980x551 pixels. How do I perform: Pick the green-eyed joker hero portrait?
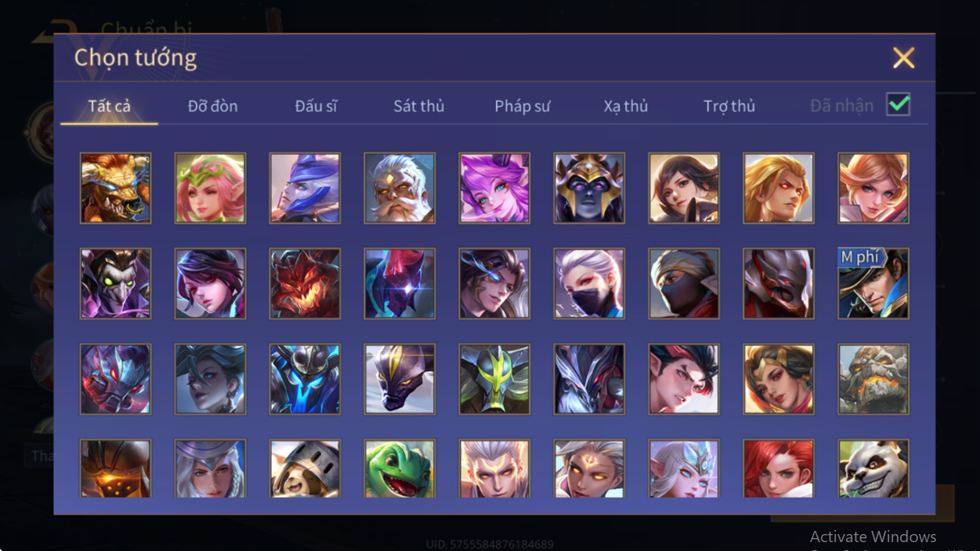click(x=115, y=283)
